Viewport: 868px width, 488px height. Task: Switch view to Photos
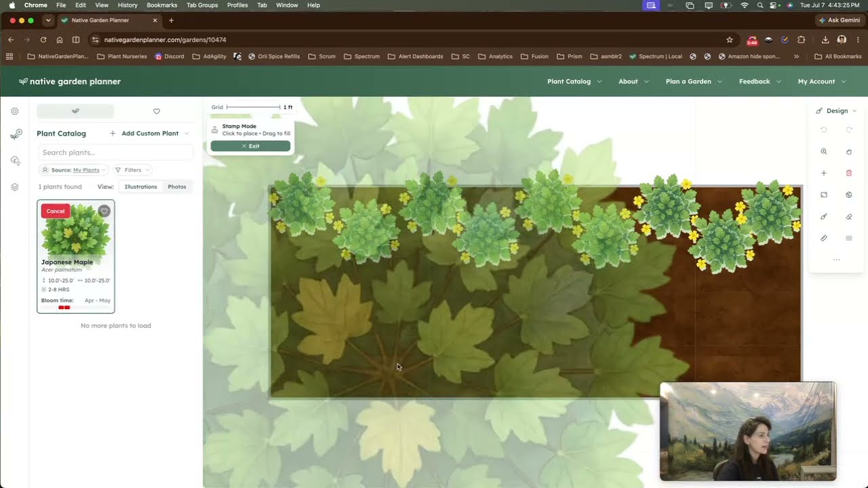click(177, 186)
